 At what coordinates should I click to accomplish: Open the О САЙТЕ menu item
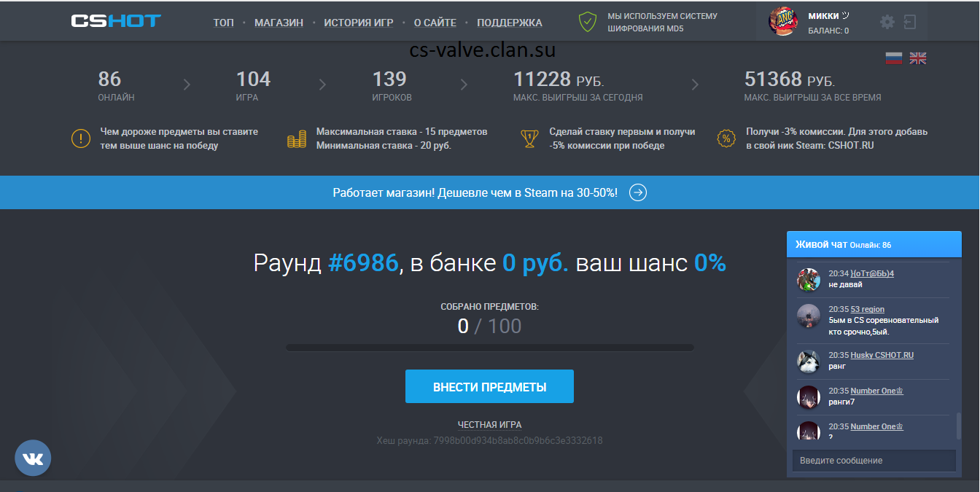coord(435,23)
